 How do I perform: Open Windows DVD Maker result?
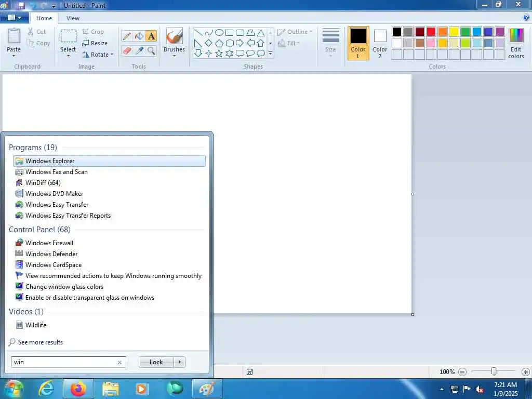tap(109, 193)
